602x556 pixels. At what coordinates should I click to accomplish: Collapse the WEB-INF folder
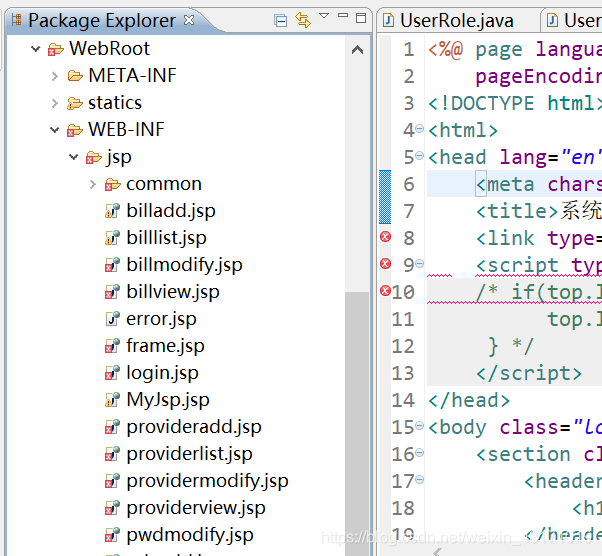(x=55, y=130)
